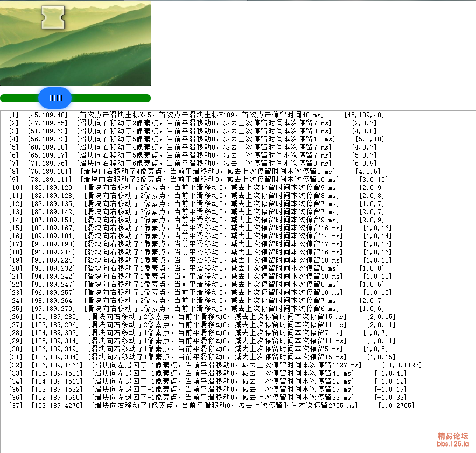Screen dimensions: 476x453
Task: Select log row [32] with [106,189,1461]
Action: click(x=215, y=365)
